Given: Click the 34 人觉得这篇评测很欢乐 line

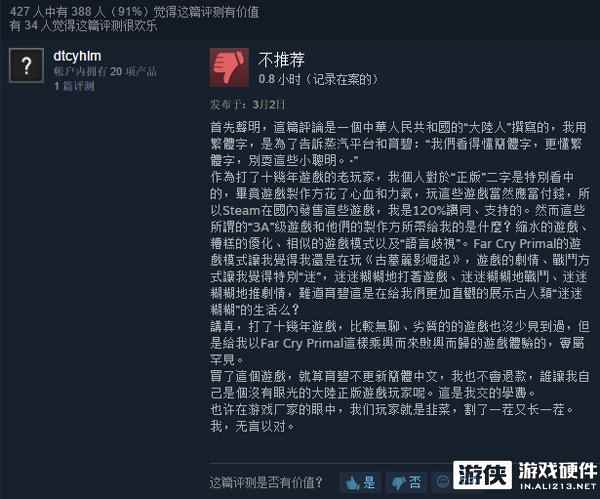Looking at the screenshot, I should pos(83,26).
